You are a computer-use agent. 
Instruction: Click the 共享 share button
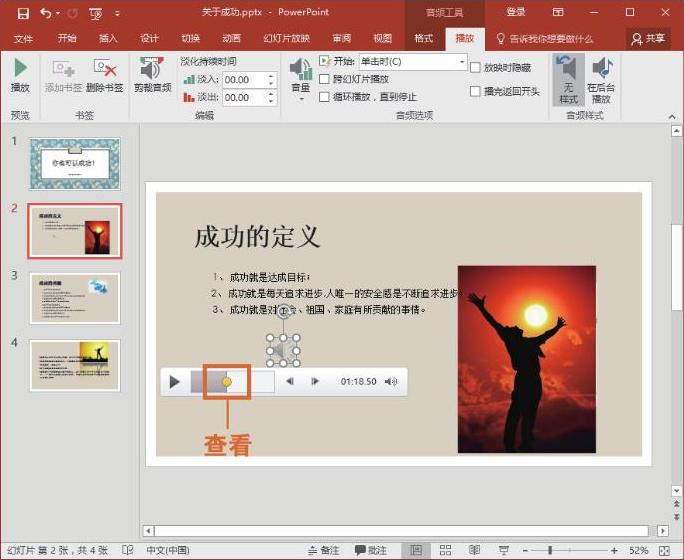pos(648,39)
